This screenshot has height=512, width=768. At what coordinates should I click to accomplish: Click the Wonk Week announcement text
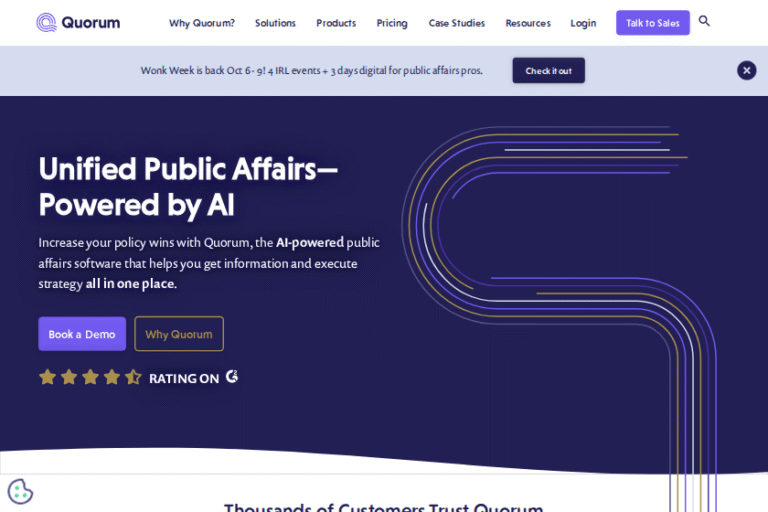coord(311,71)
